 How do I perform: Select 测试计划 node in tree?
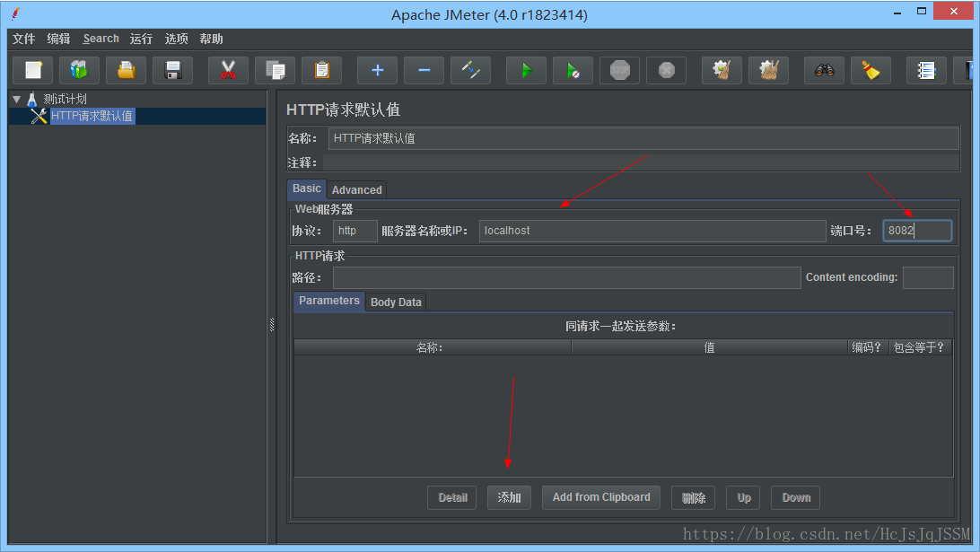[65, 99]
